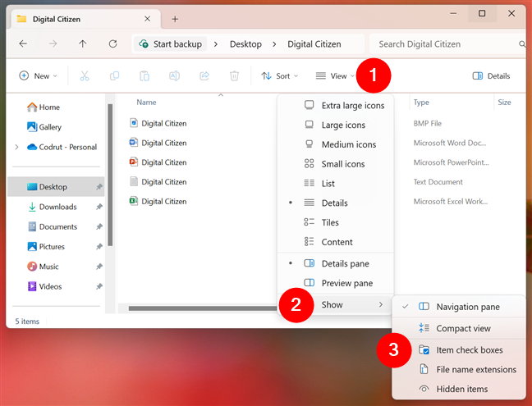Choose List view

click(x=335, y=184)
